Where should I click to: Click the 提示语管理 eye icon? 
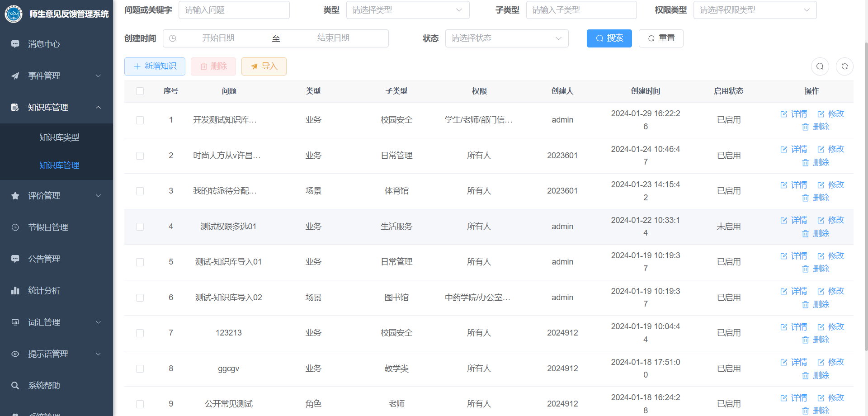tap(15, 354)
